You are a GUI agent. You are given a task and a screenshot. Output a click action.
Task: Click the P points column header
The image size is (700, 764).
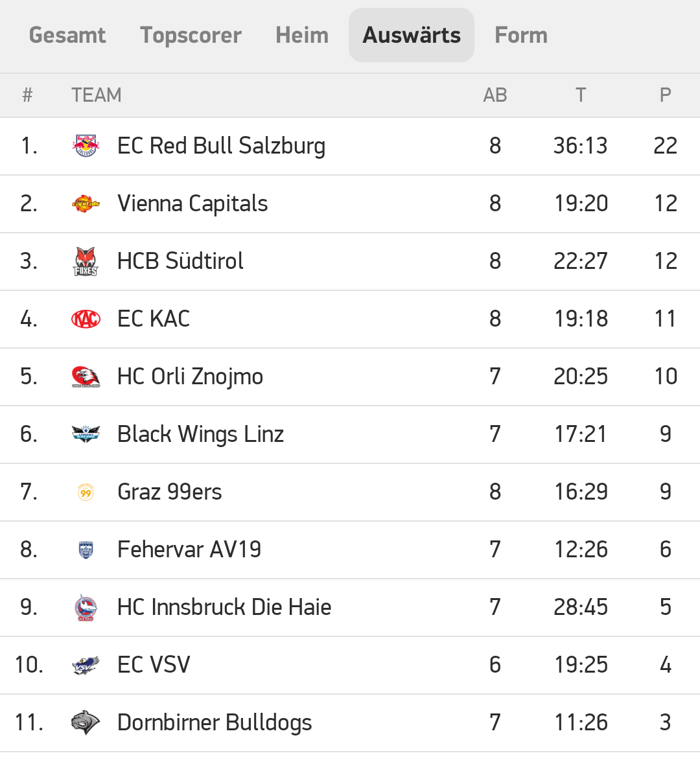665,95
